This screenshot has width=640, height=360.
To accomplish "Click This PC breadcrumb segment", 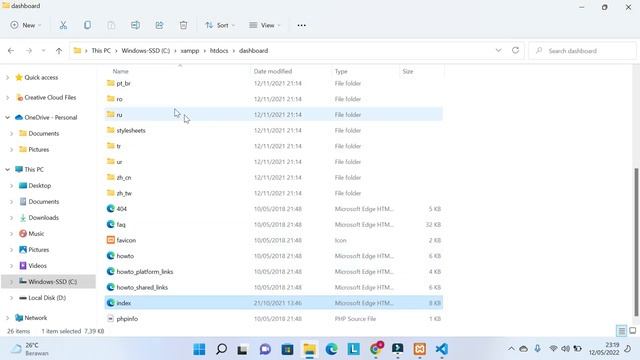I will pyautogui.click(x=101, y=51).
